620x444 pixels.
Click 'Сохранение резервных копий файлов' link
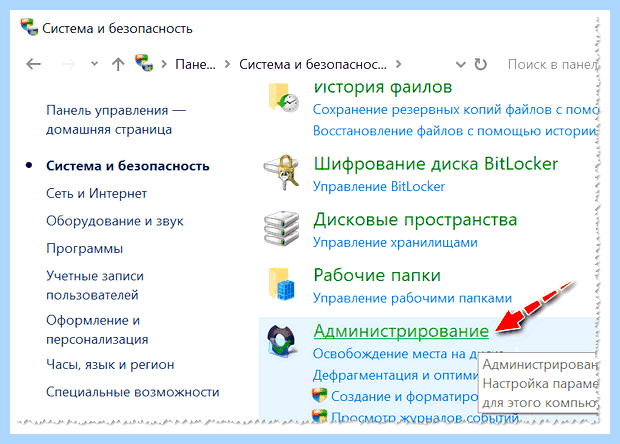(x=456, y=110)
